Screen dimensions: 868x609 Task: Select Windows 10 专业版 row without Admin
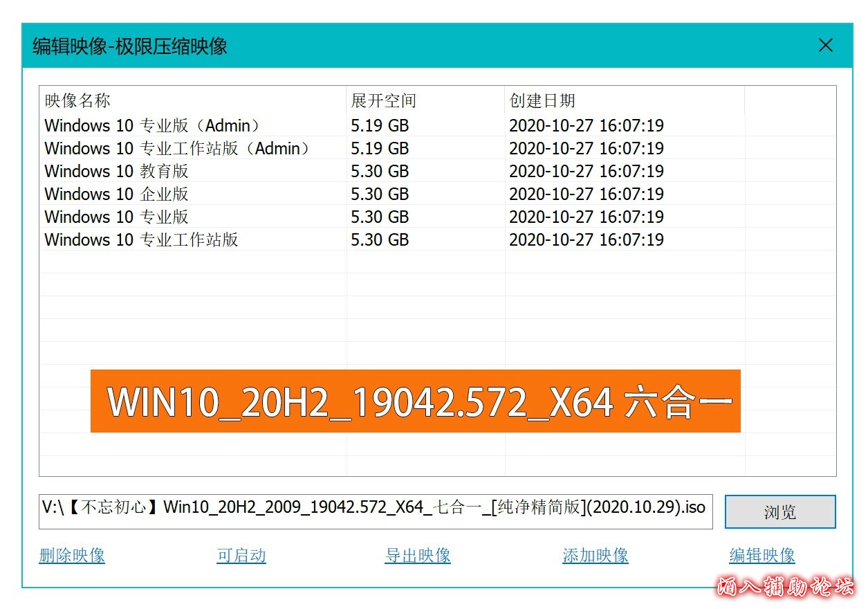click(437, 217)
